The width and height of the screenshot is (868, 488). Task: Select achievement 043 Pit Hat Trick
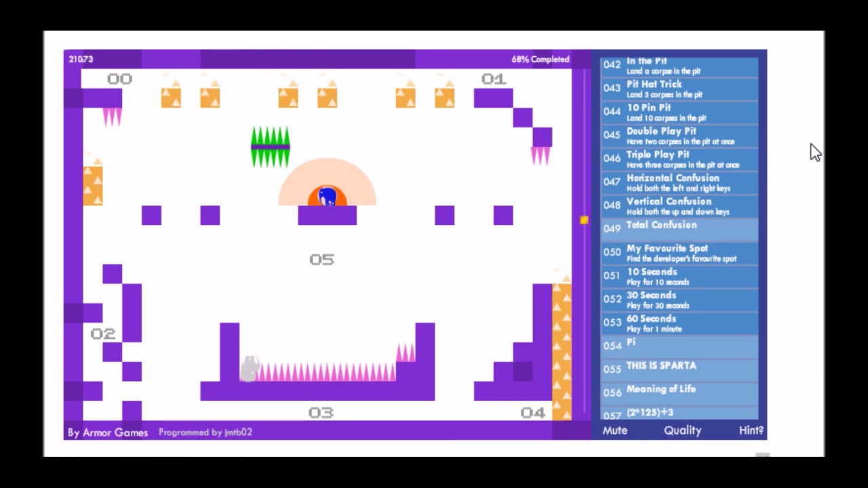(x=679, y=89)
